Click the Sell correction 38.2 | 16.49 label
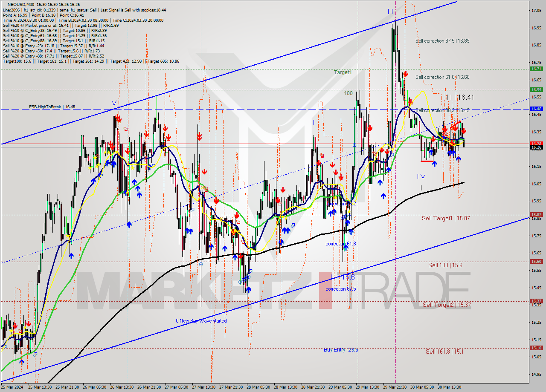Viewport: 546px width, 392px height. point(442,110)
